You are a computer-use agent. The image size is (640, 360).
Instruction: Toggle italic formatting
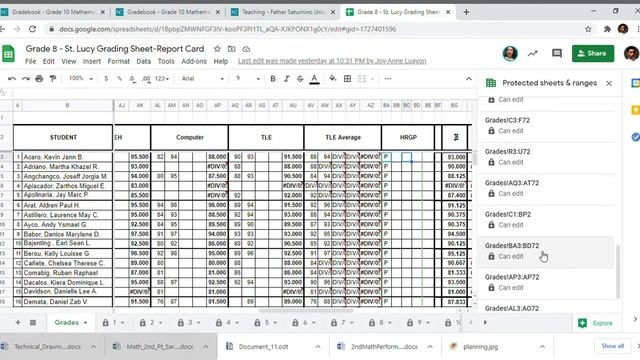pyautogui.click(x=287, y=79)
